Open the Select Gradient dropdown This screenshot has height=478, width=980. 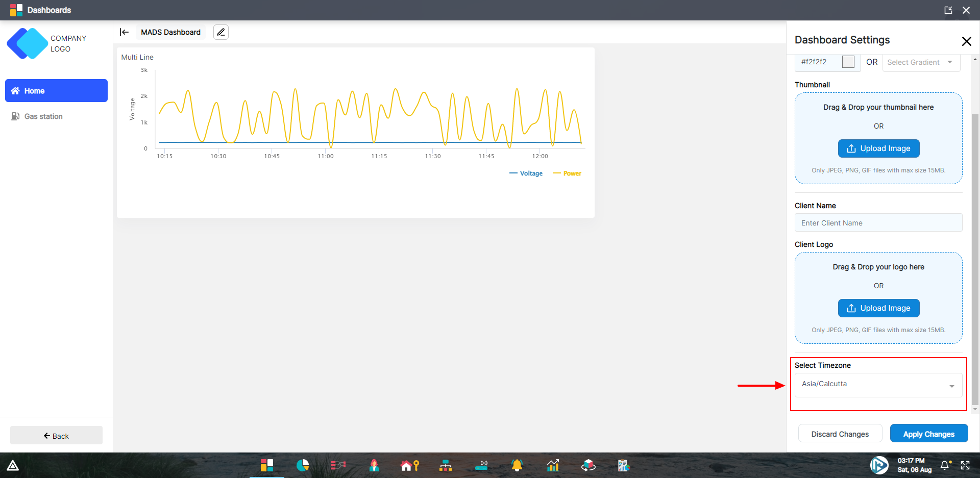[921, 62]
